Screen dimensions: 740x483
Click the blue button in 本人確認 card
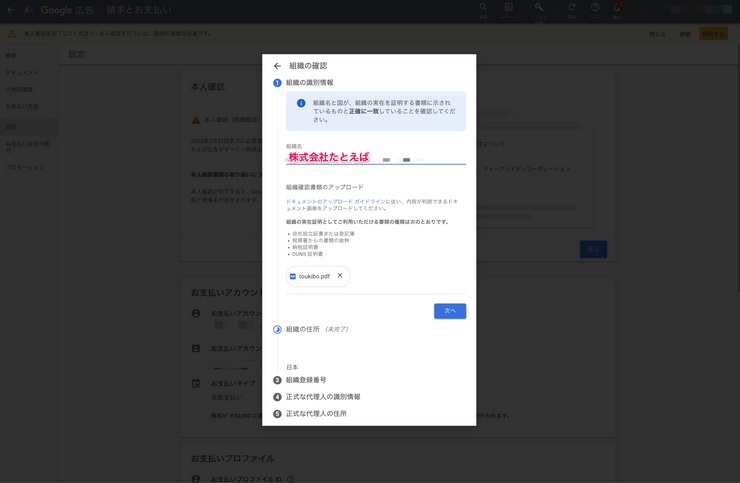(x=593, y=249)
